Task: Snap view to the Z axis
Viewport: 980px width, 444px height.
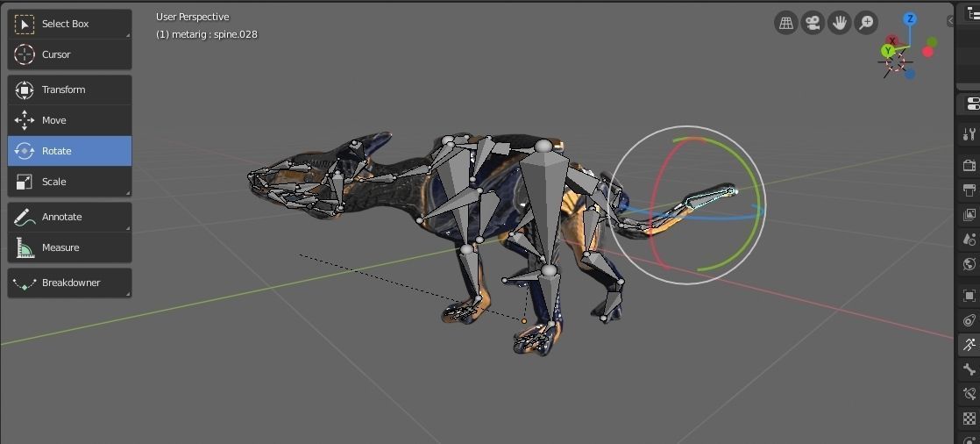Action: (910, 18)
